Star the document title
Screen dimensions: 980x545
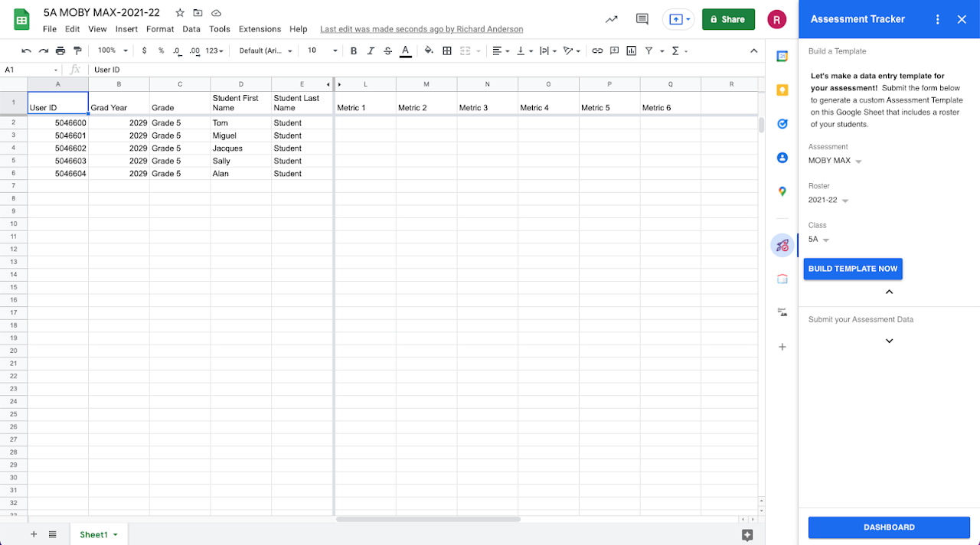pos(180,13)
